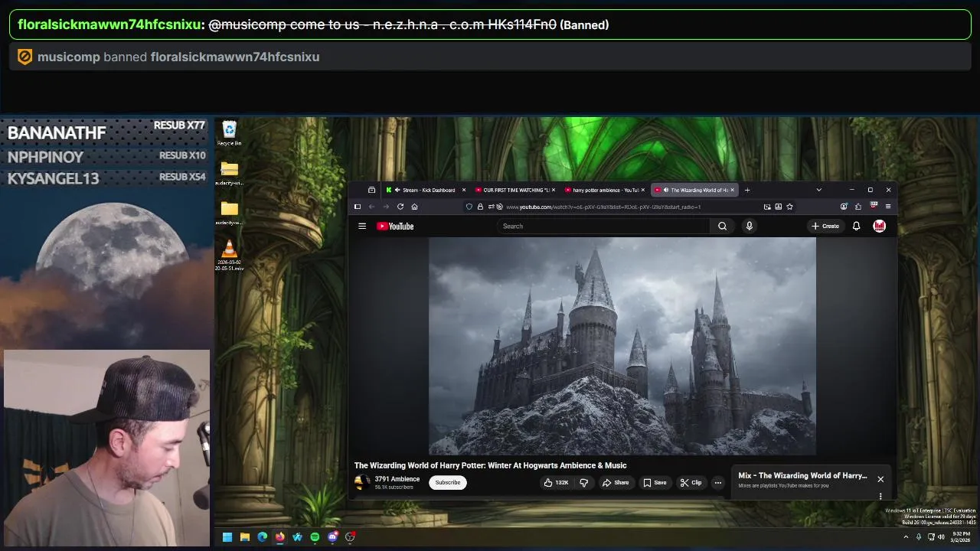The image size is (980, 551).
Task: Open the first desktop folder icon
Action: coord(229,172)
